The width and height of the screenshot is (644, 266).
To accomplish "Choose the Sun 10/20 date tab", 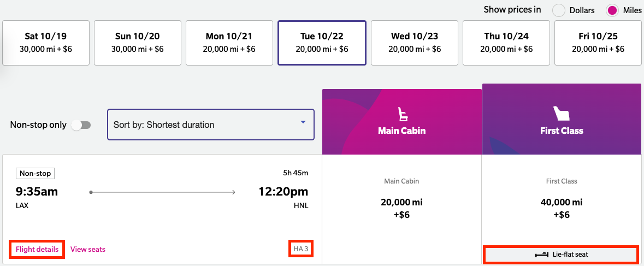I will (x=138, y=43).
